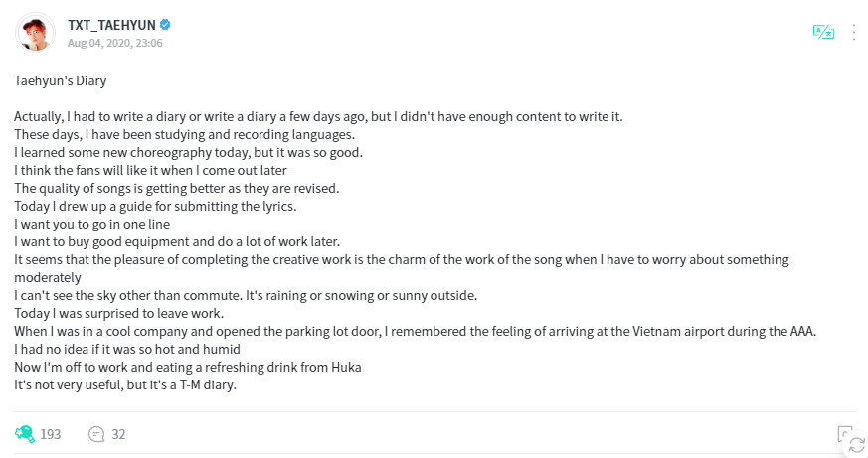Cheer the post using the clapping hands icon

(25, 434)
